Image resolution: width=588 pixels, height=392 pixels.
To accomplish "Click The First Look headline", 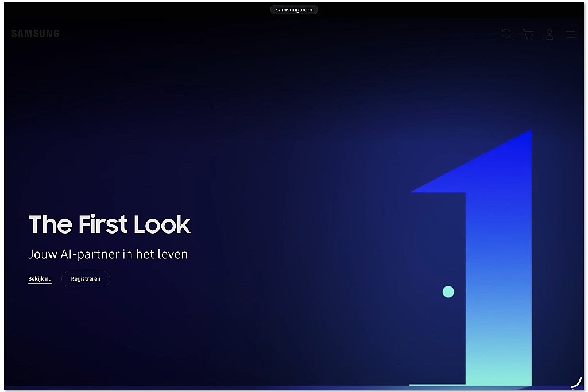I will click(109, 224).
